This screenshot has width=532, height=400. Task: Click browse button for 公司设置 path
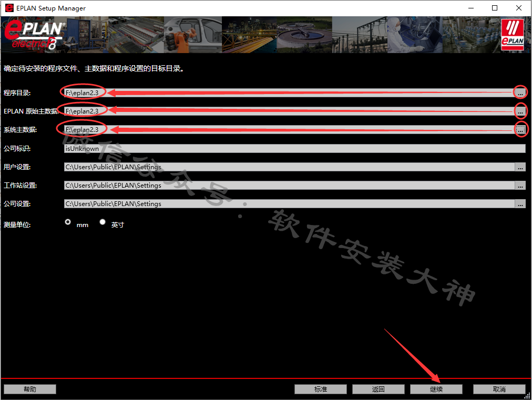(x=520, y=203)
